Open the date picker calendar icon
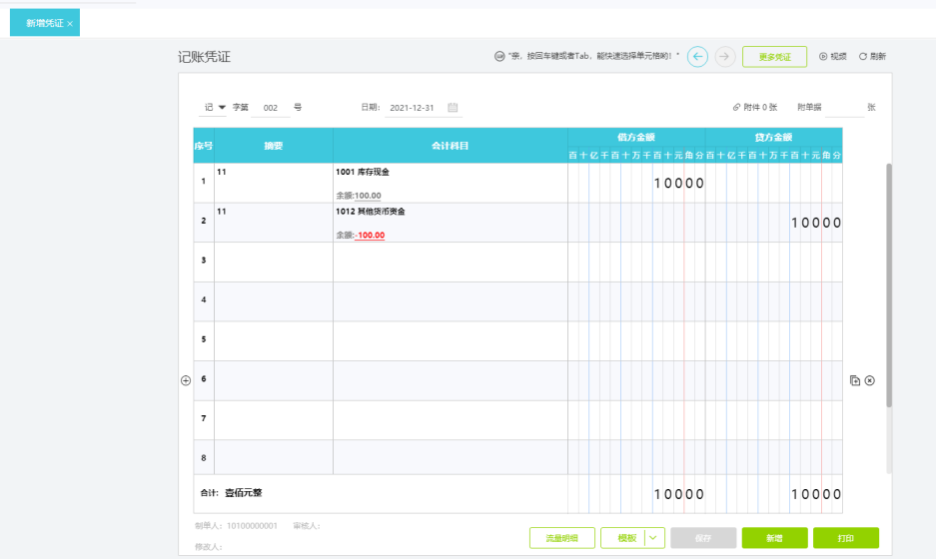 pyautogui.click(x=453, y=107)
